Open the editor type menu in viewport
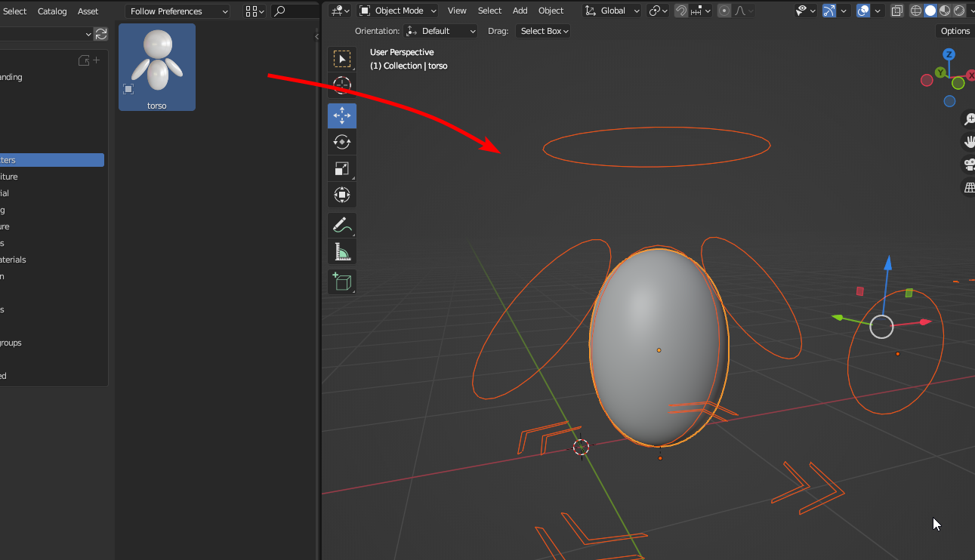Image resolution: width=975 pixels, height=560 pixels. coord(341,11)
